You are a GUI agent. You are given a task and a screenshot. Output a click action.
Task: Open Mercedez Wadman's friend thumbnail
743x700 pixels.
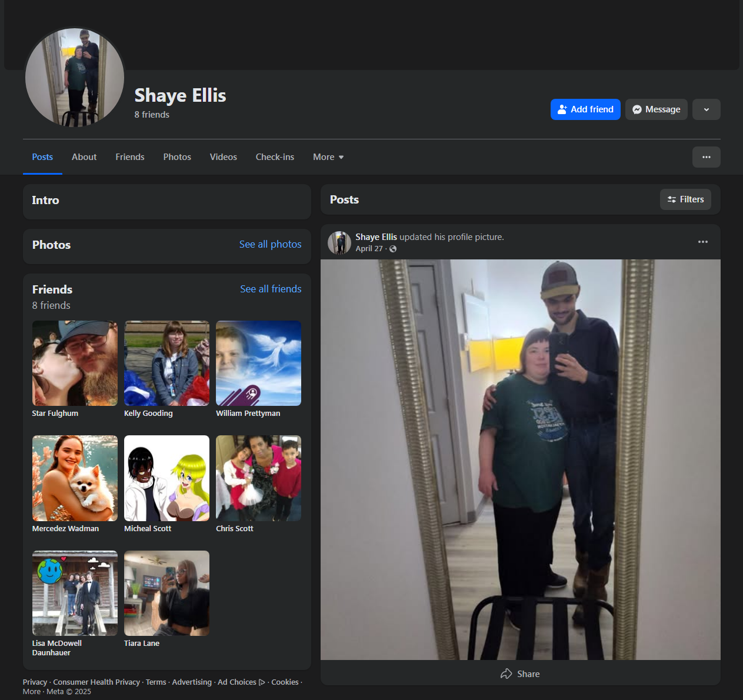click(x=75, y=478)
